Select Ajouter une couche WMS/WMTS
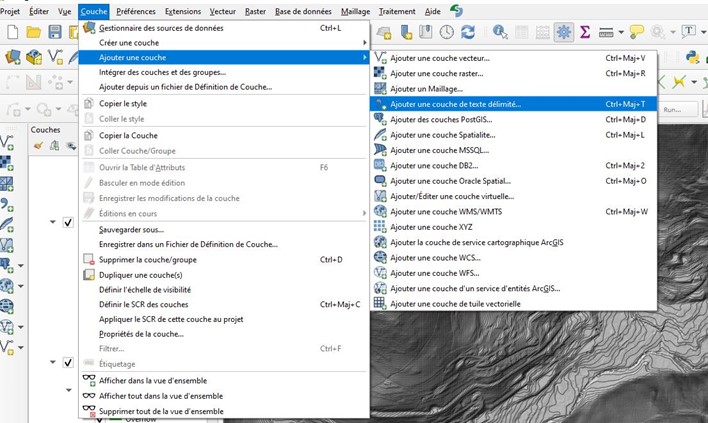708x423 pixels. coord(513,212)
